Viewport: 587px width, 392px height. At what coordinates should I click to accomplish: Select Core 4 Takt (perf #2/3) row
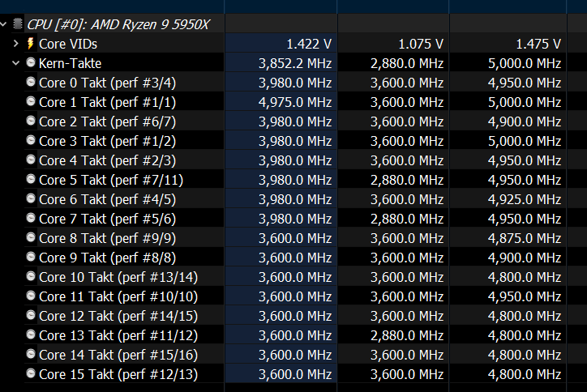coord(293,160)
